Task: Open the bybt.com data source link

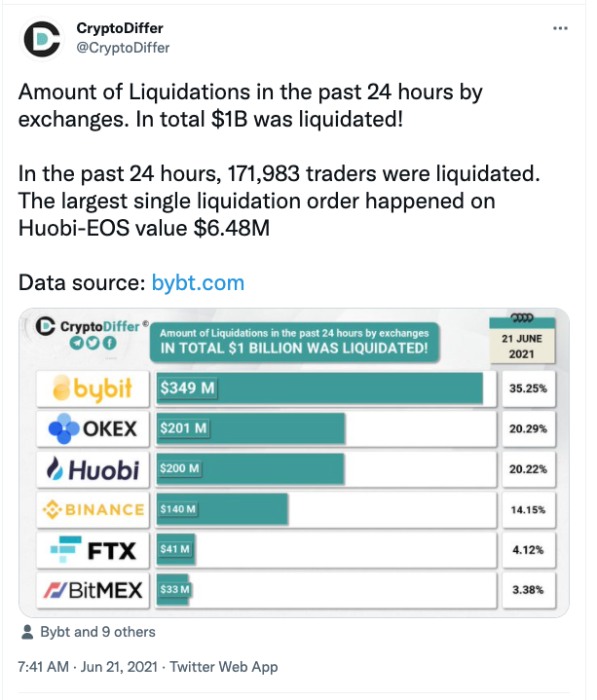Action: point(198,283)
